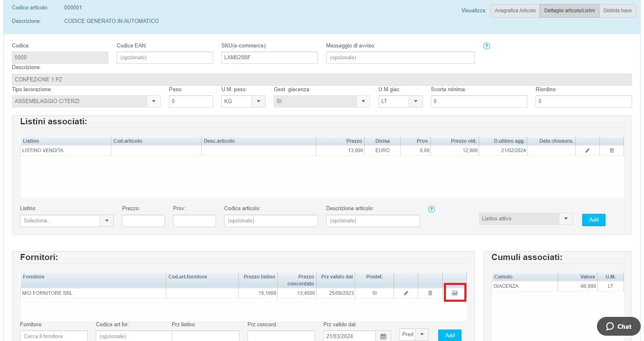Viewport: 644px width, 341px height.
Task: Click the Codice EAN input field
Action: (164, 58)
